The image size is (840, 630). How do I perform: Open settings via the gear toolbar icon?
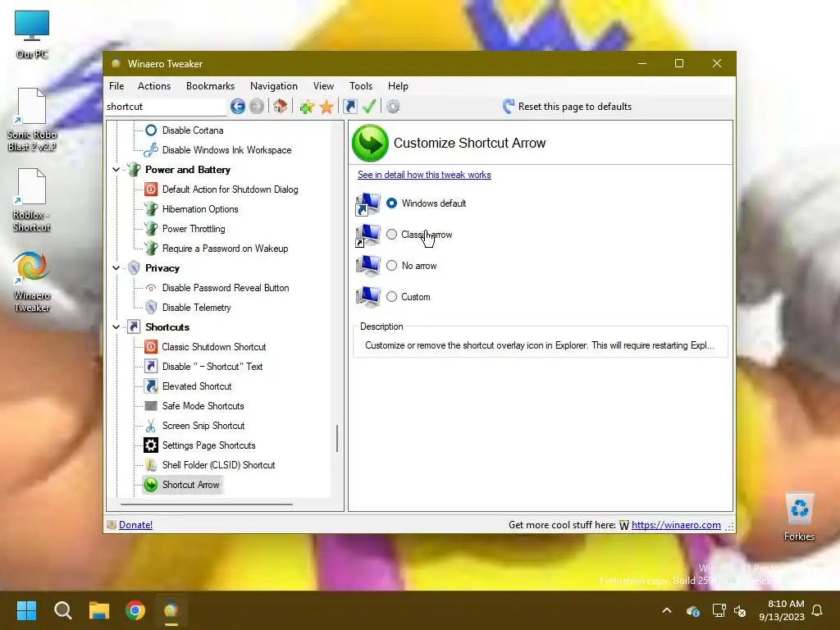(393, 107)
